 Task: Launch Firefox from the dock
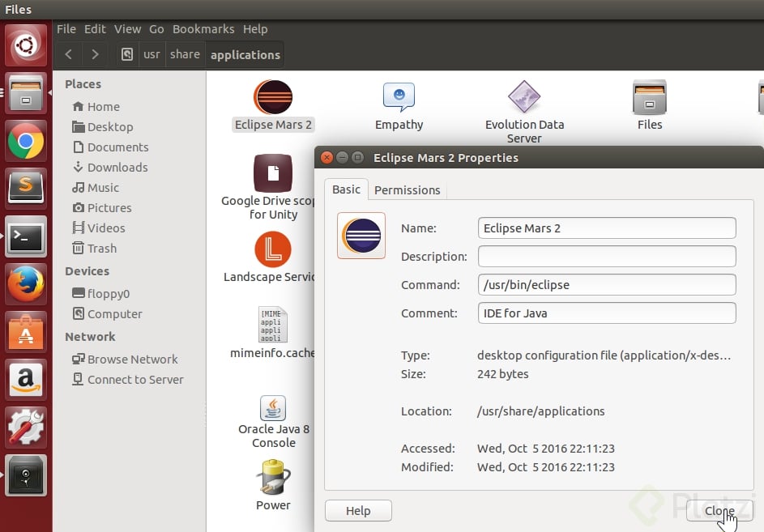(26, 284)
